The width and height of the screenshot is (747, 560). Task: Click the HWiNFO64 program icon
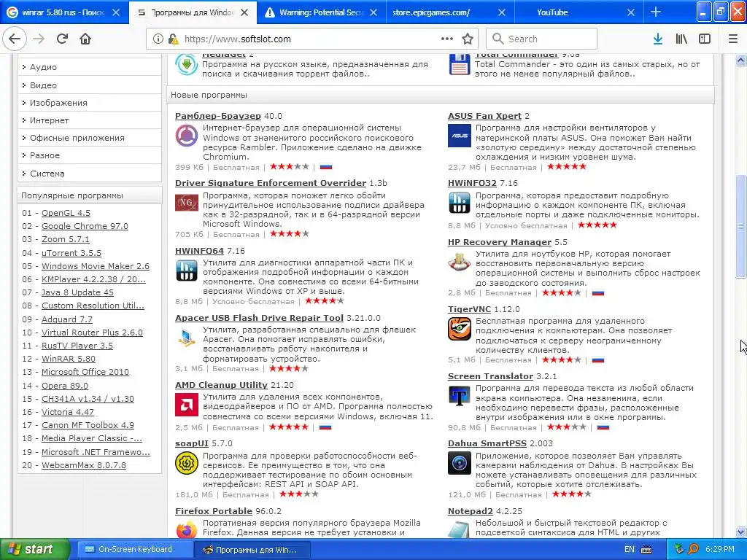(x=186, y=271)
